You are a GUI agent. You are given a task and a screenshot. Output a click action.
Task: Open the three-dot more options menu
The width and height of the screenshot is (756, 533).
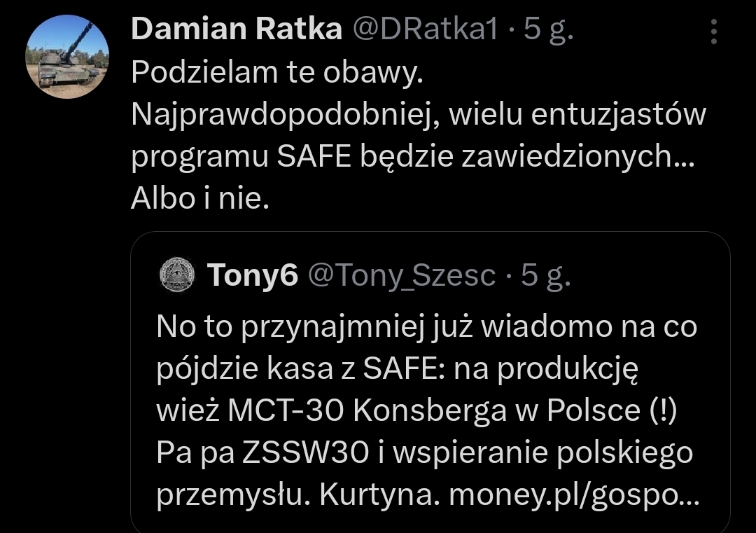713,32
